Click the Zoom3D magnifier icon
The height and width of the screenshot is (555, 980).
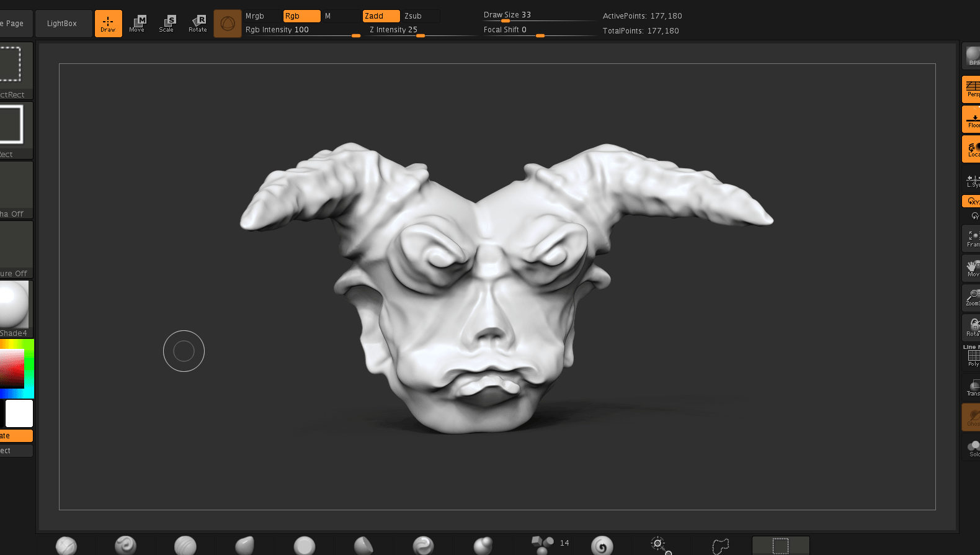pyautogui.click(x=972, y=298)
